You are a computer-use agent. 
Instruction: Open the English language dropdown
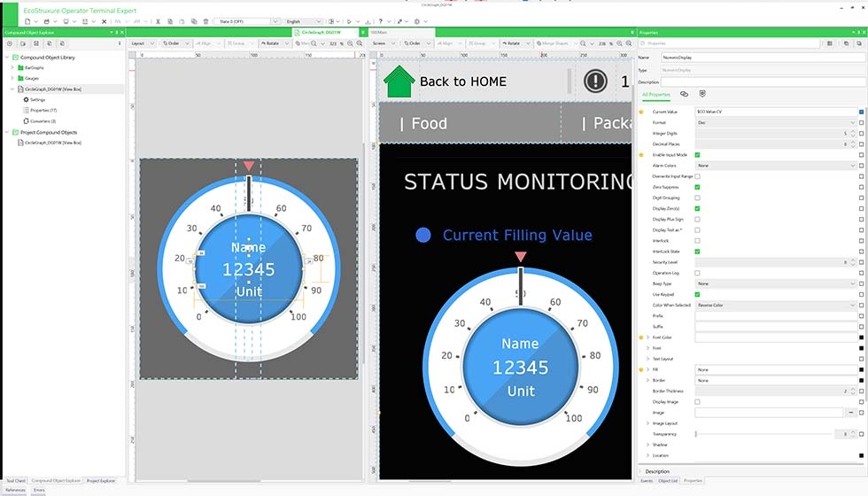[x=306, y=21]
